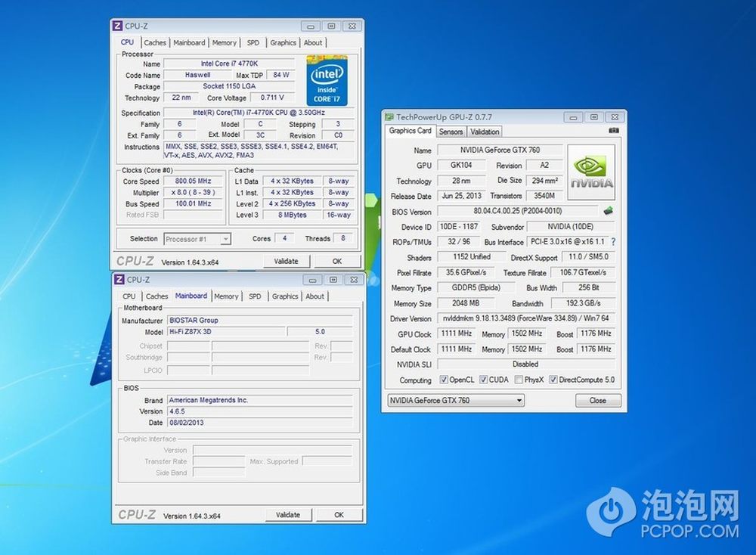Minimize the CPU-Z window showing processor info

point(311,26)
